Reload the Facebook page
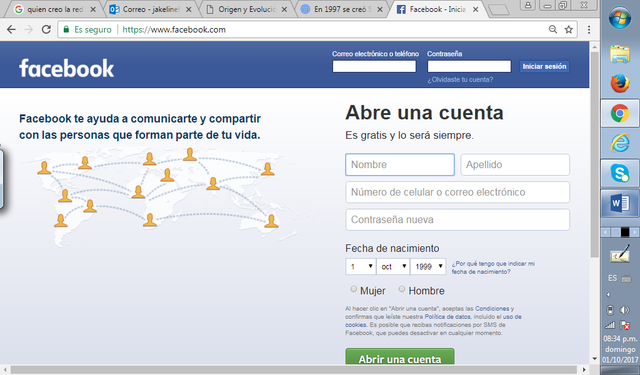640x375 pixels. point(46,29)
